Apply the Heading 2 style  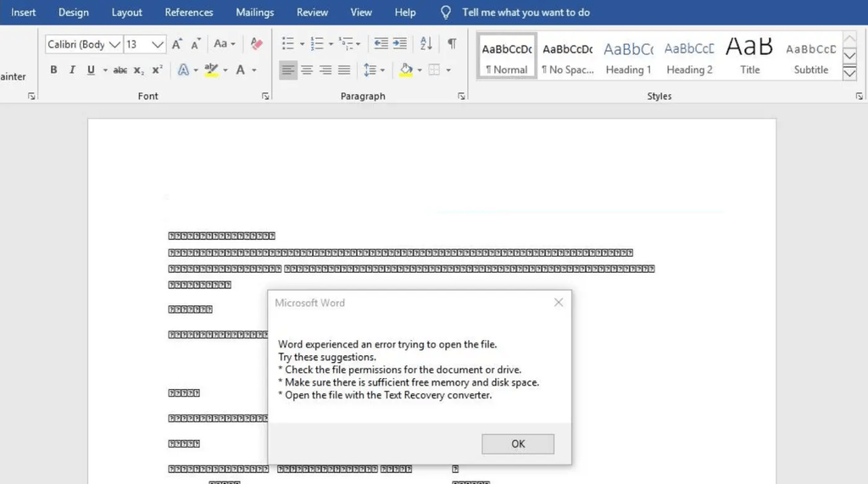[x=689, y=56]
